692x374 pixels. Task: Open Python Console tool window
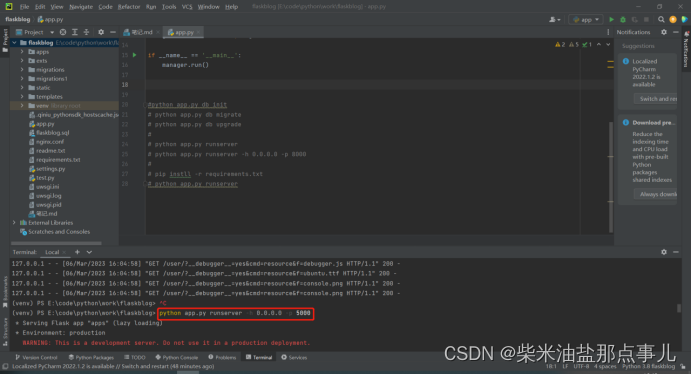click(x=177, y=357)
